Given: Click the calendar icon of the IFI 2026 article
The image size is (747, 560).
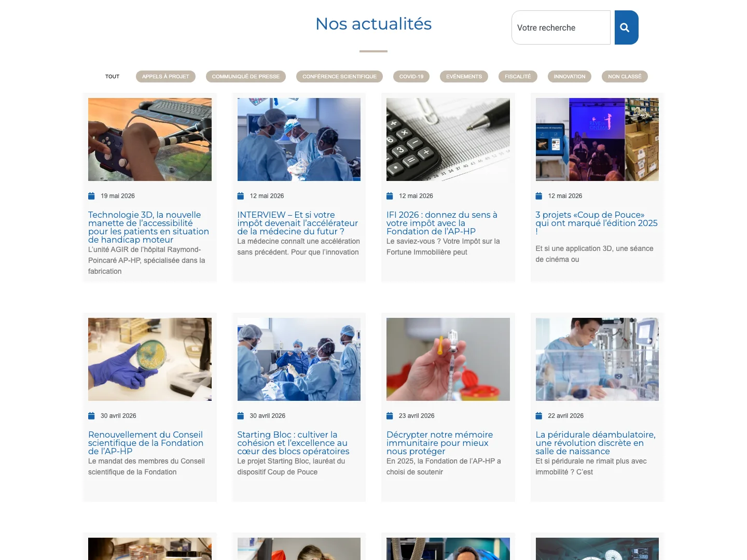Looking at the screenshot, I should click(x=390, y=196).
